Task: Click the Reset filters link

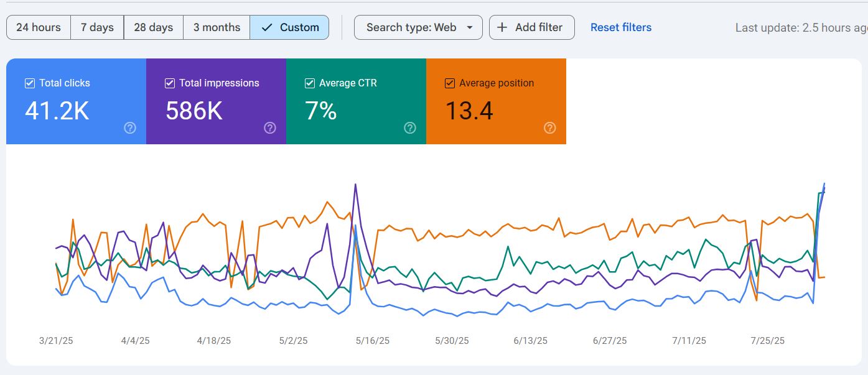Action: pyautogui.click(x=620, y=27)
